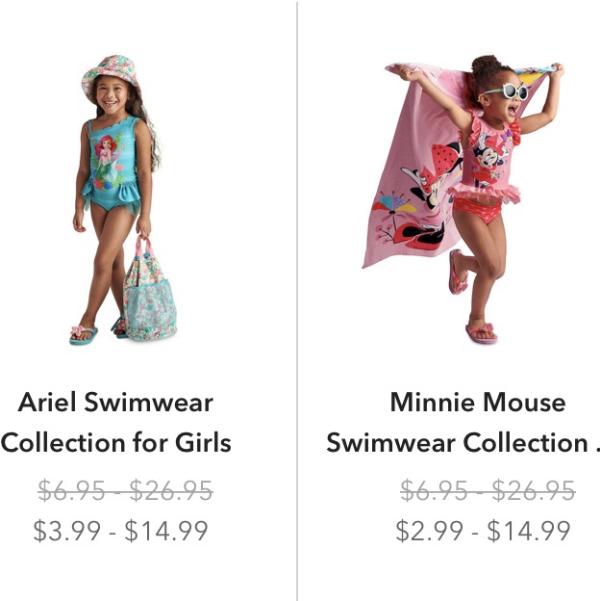This screenshot has height=601, width=600.
Task: Select the Minnie crossed-out price $6.95 - $26.95
Action: 488,490
